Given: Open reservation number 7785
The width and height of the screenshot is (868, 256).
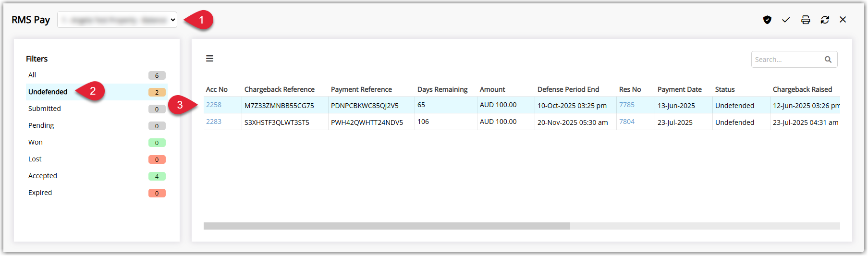Looking at the screenshot, I should click(x=627, y=105).
